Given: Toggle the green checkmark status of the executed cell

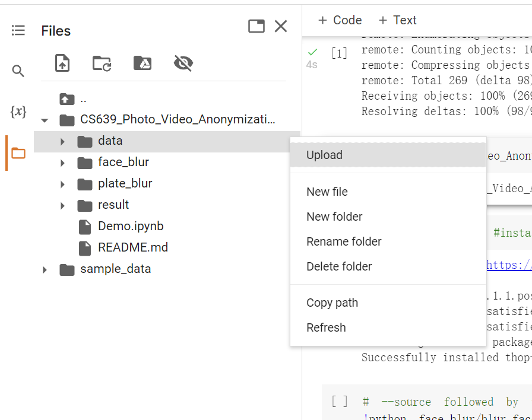Looking at the screenshot, I should click(313, 52).
